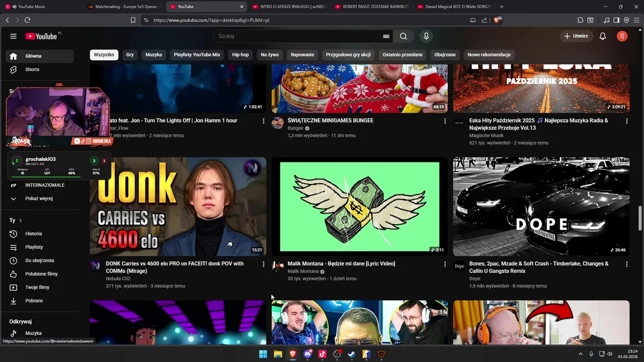644x362 pixels.
Task: Open the browser media control music-note icon
Action: click(x=606, y=20)
